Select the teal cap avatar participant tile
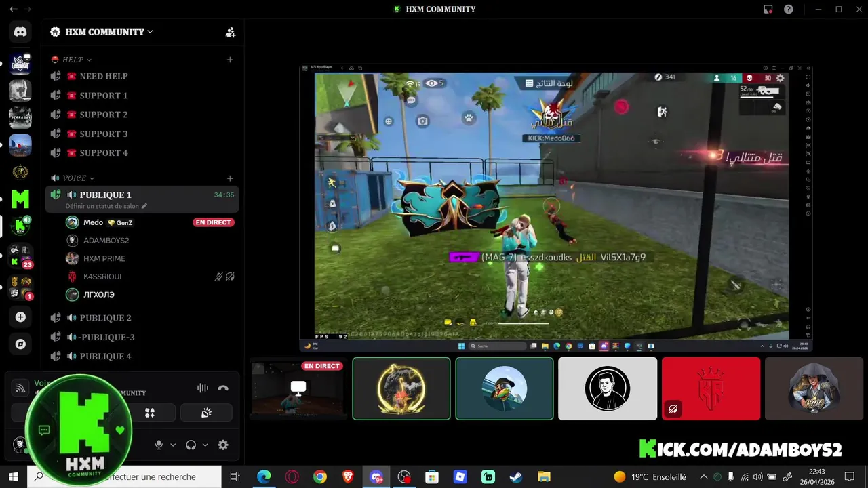The image size is (868, 488). pos(505,389)
